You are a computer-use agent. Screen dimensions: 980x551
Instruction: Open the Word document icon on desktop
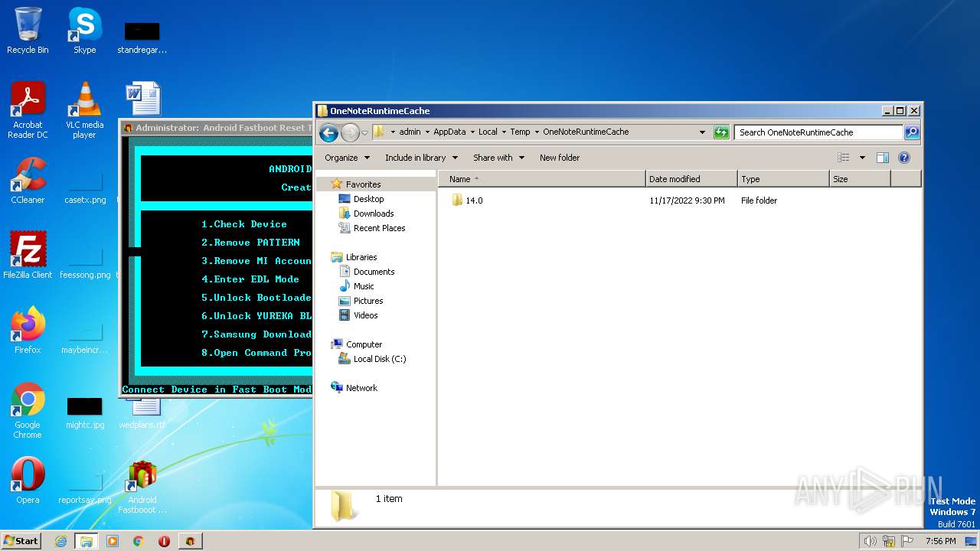point(142,99)
